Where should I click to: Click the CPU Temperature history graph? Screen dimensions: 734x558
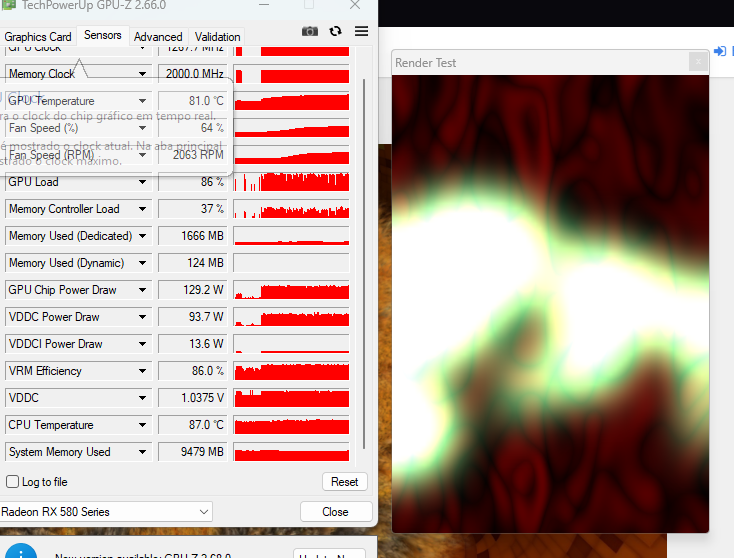(x=291, y=425)
